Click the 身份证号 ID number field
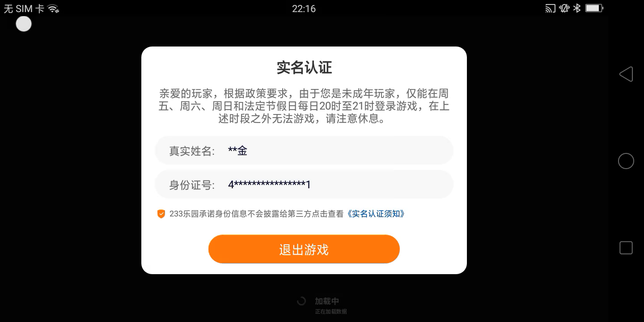 coord(304,184)
